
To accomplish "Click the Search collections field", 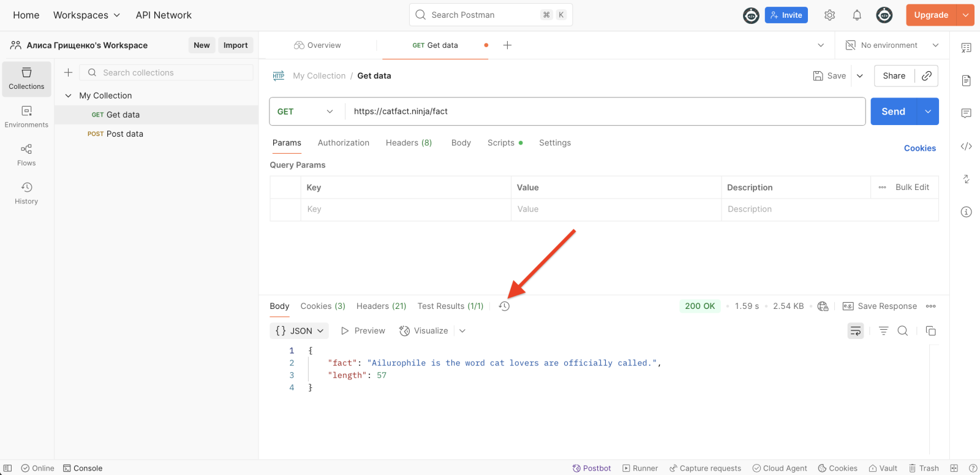I will pos(167,72).
